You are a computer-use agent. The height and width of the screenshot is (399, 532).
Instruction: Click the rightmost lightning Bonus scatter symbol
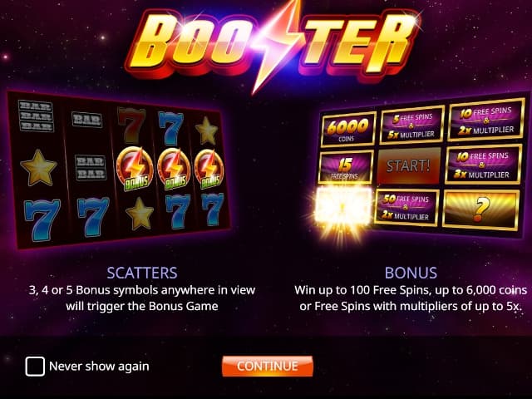[x=209, y=169]
